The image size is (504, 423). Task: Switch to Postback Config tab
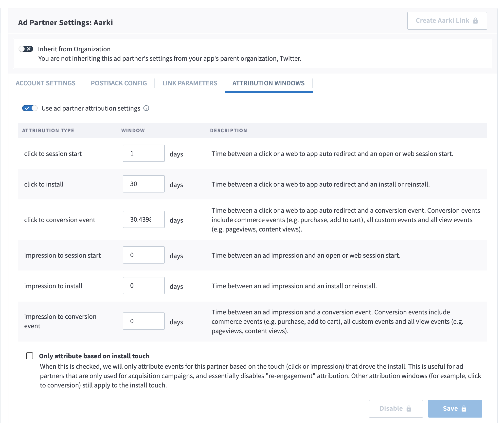119,83
